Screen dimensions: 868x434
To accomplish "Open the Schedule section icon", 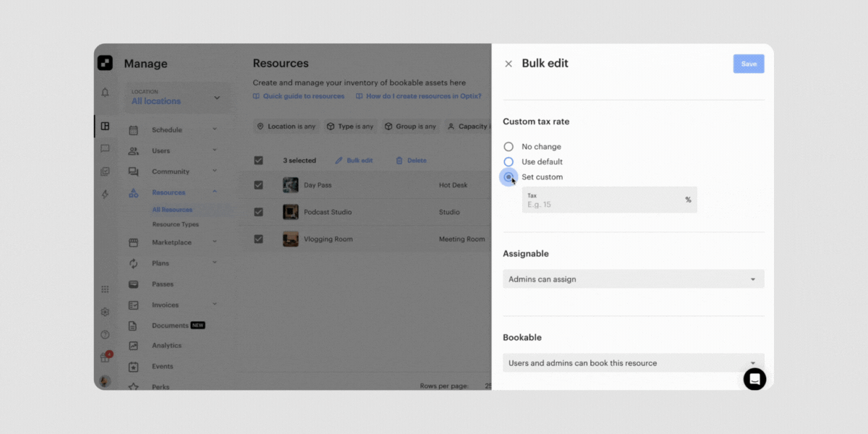I will 134,129.
